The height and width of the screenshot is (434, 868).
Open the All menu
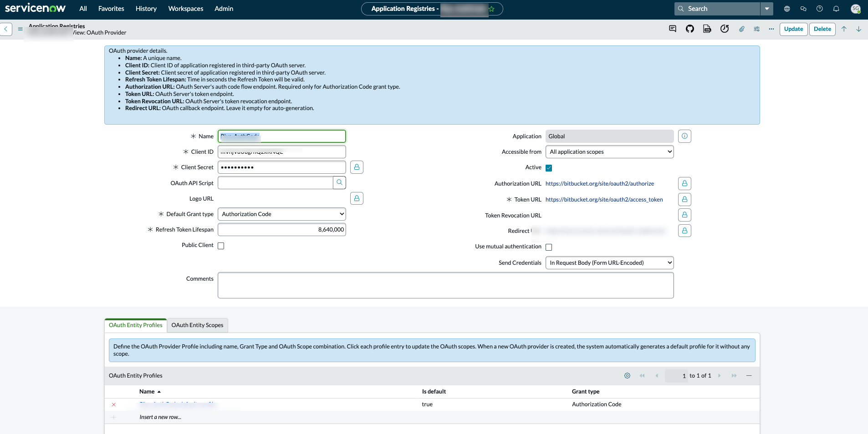tap(83, 9)
